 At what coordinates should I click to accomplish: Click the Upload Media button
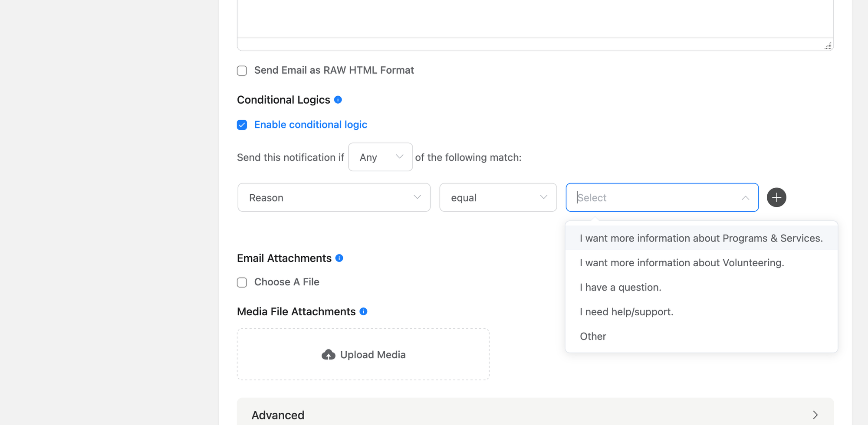point(363,354)
